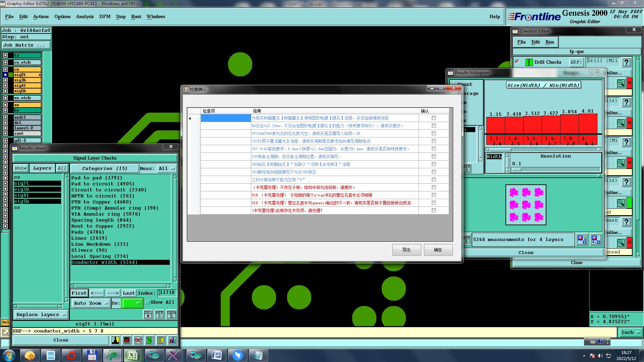
Task: Click the question mark beside Drill Checks
Action: 626,62
